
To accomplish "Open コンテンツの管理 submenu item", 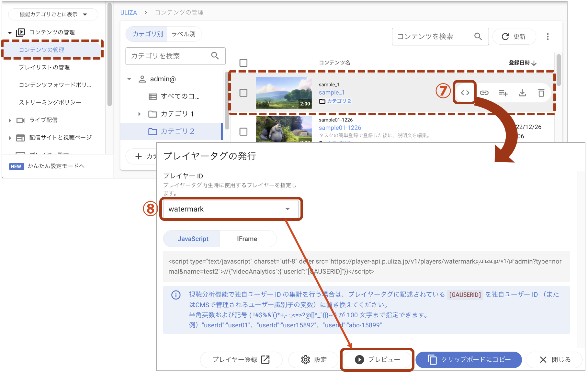I will tap(52, 50).
